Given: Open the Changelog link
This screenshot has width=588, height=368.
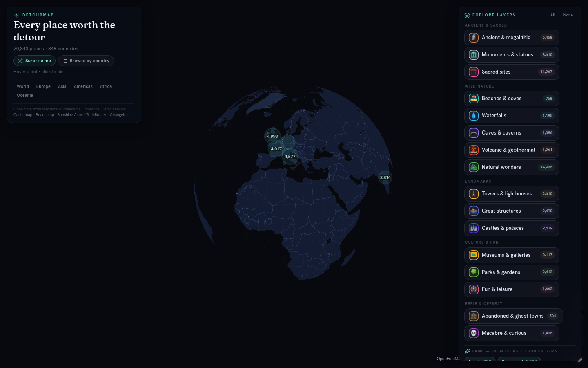Looking at the screenshot, I should pos(119,115).
